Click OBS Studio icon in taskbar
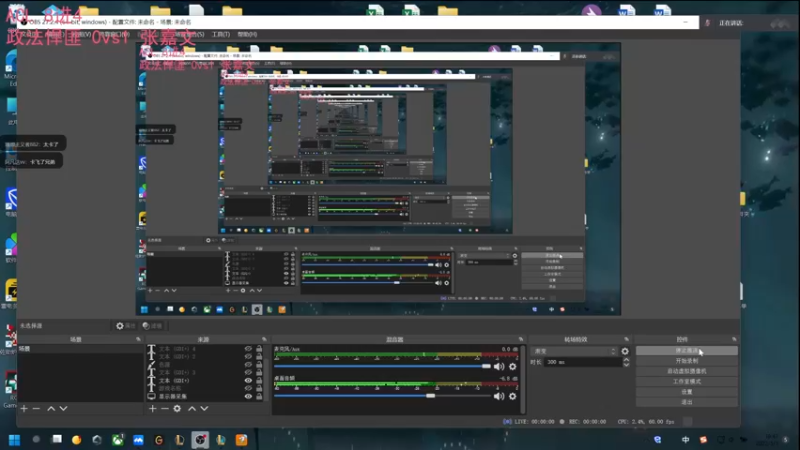The width and height of the screenshot is (800, 450). [200, 440]
